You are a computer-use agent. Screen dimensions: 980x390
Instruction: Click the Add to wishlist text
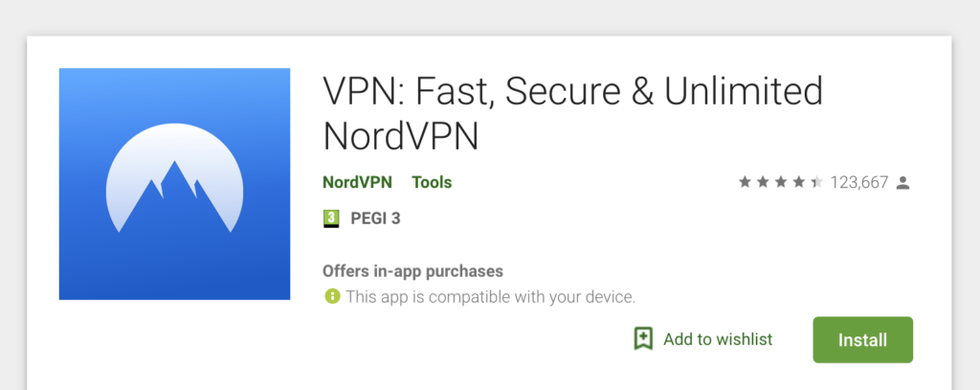pyautogui.click(x=717, y=339)
